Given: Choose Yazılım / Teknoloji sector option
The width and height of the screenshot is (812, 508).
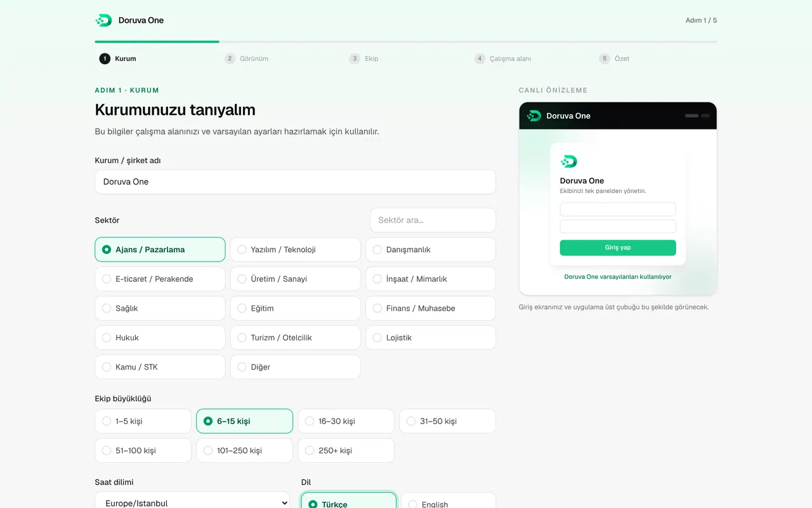Looking at the screenshot, I should coord(296,250).
